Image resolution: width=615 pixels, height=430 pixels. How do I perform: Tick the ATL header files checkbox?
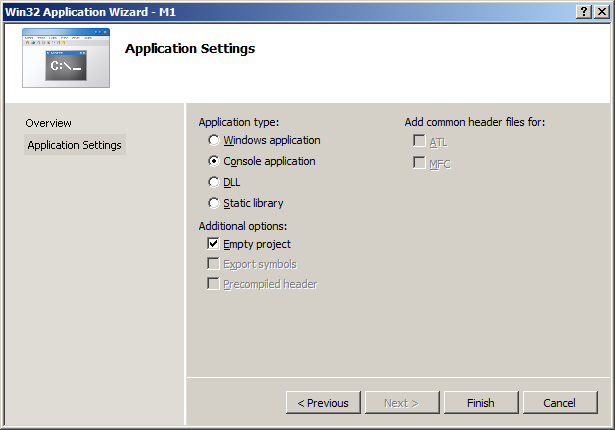[419, 141]
